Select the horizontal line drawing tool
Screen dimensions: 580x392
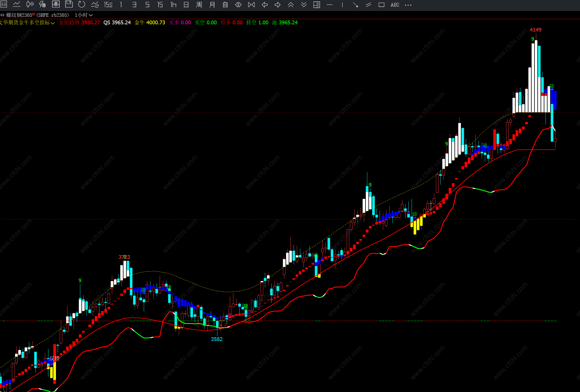click(330, 5)
